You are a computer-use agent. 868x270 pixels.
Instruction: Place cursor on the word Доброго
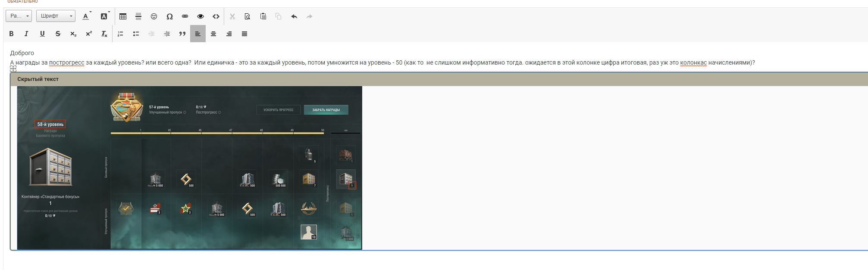(x=22, y=53)
